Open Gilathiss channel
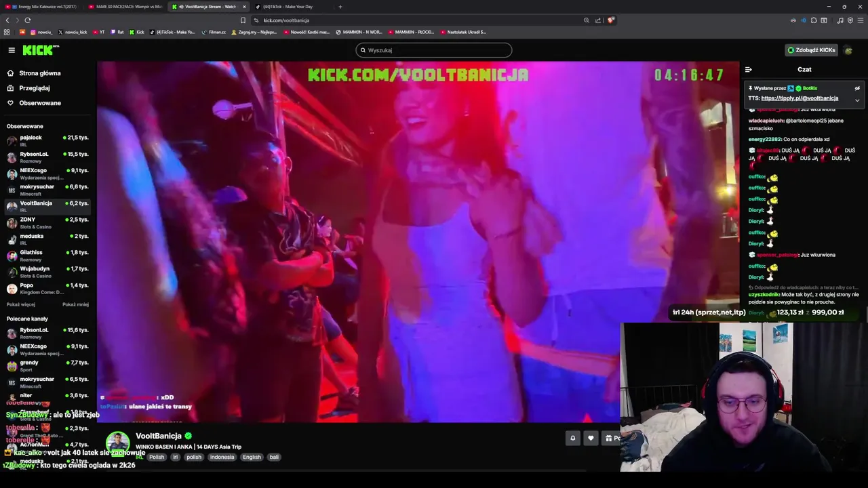The height and width of the screenshot is (488, 868). tap(47, 256)
